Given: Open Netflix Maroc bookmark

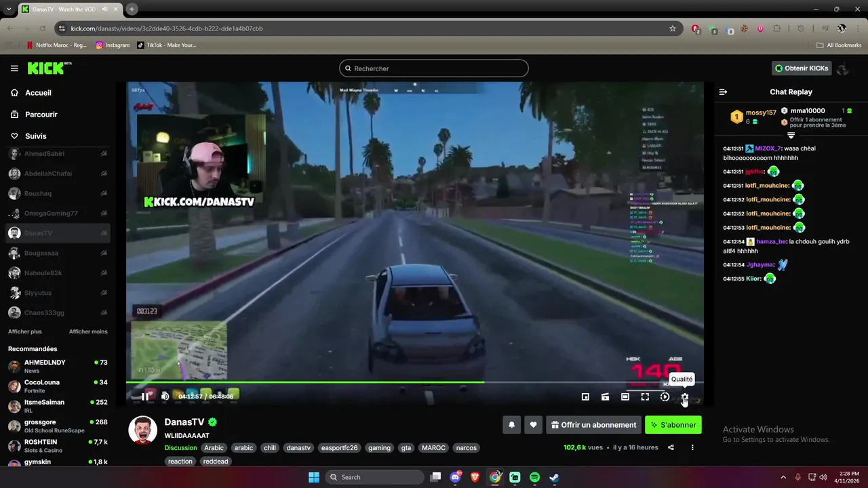Looking at the screenshot, I should click(56, 45).
